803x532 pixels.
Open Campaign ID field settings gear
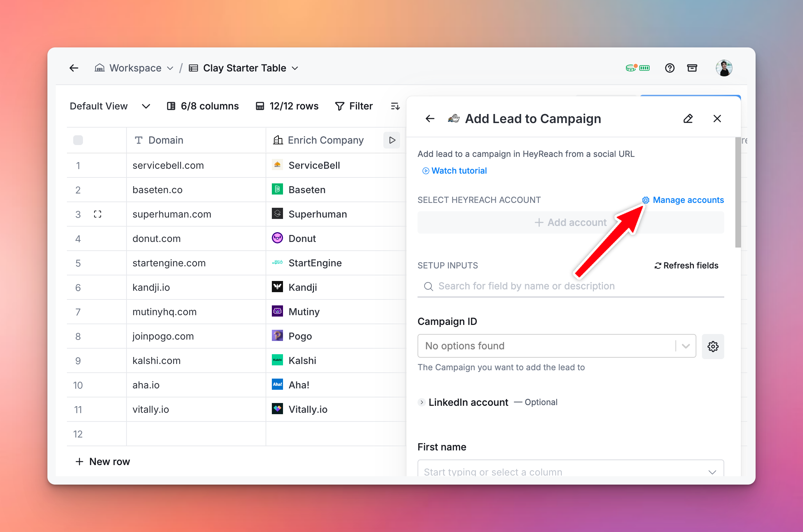point(713,346)
